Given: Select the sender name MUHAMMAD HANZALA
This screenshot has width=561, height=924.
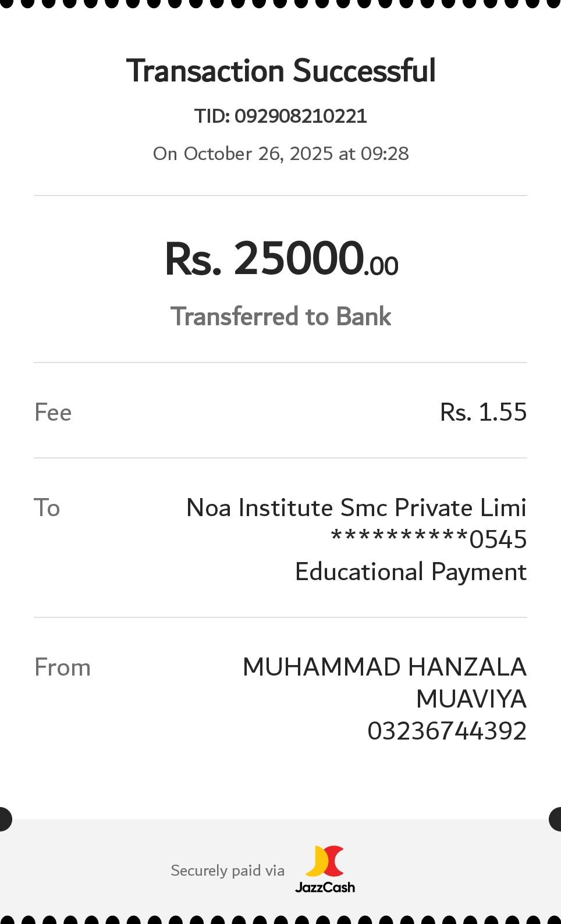Looking at the screenshot, I should [x=384, y=667].
